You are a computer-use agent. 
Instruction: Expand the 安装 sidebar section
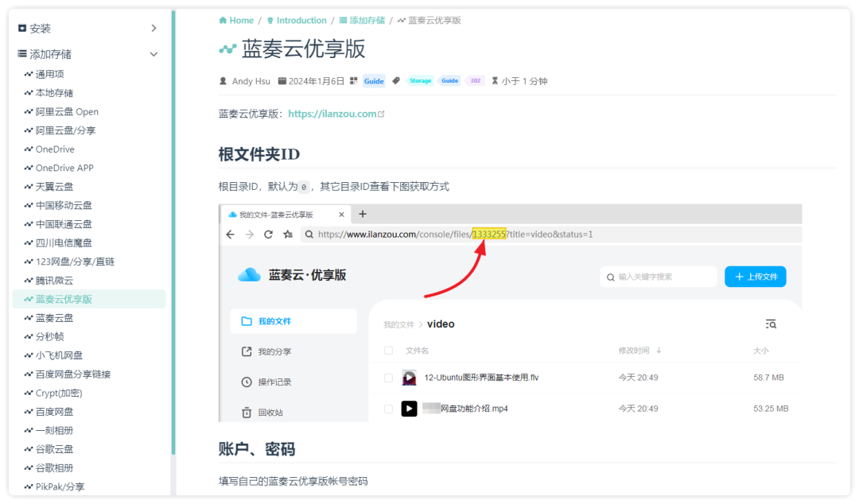87,29
